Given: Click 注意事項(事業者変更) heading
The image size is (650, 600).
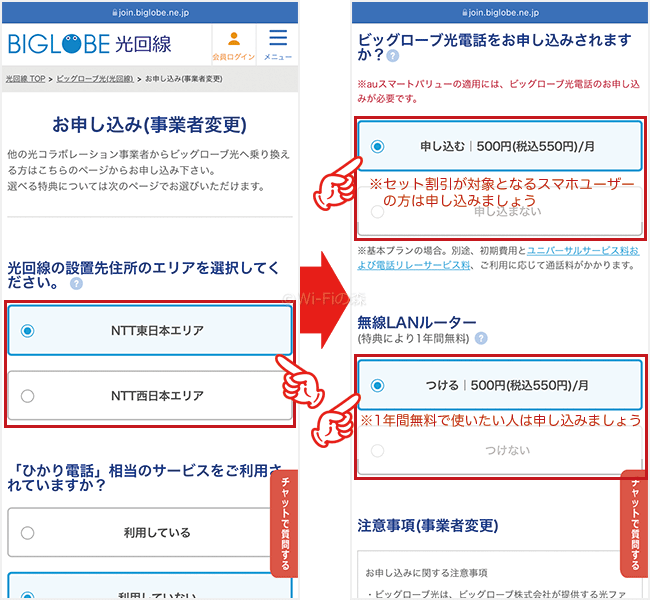Looking at the screenshot, I should pos(428,525).
